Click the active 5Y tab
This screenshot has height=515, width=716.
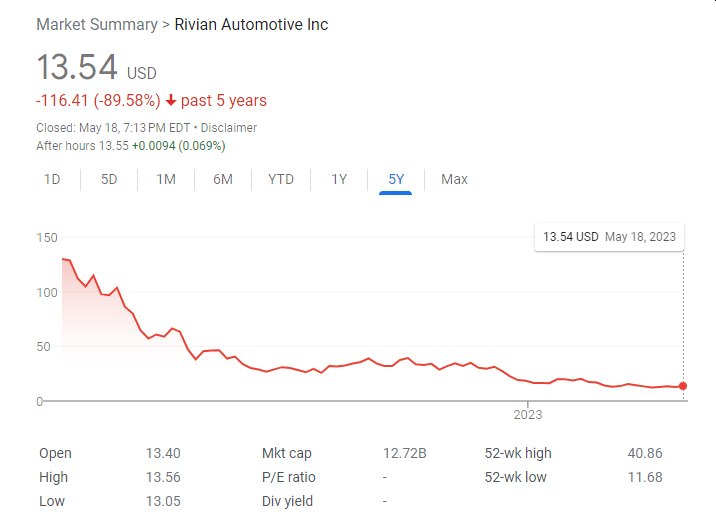396,179
